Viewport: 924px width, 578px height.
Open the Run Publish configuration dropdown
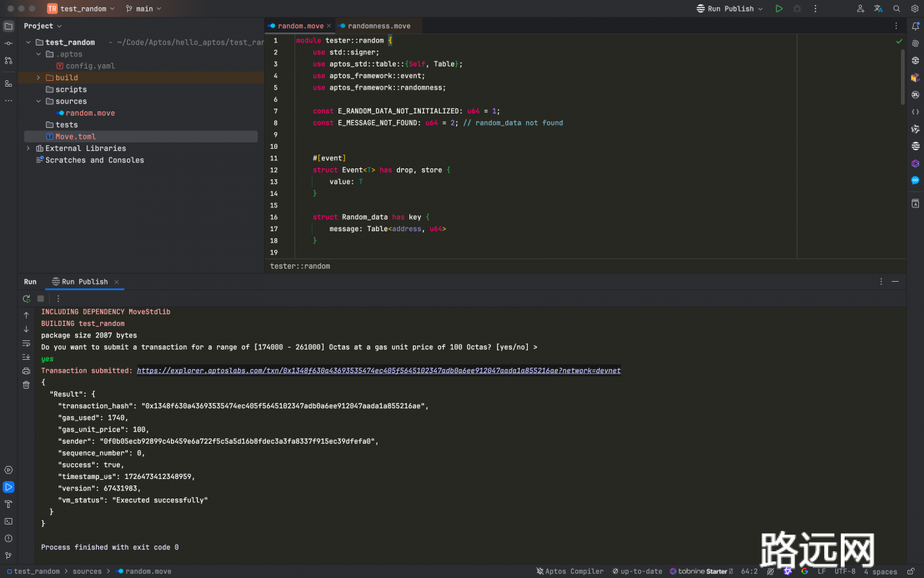click(729, 9)
